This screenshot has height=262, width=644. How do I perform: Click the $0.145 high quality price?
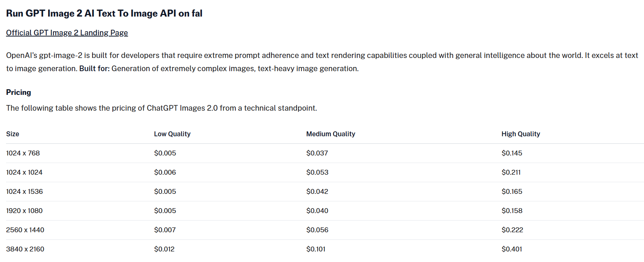click(512, 153)
